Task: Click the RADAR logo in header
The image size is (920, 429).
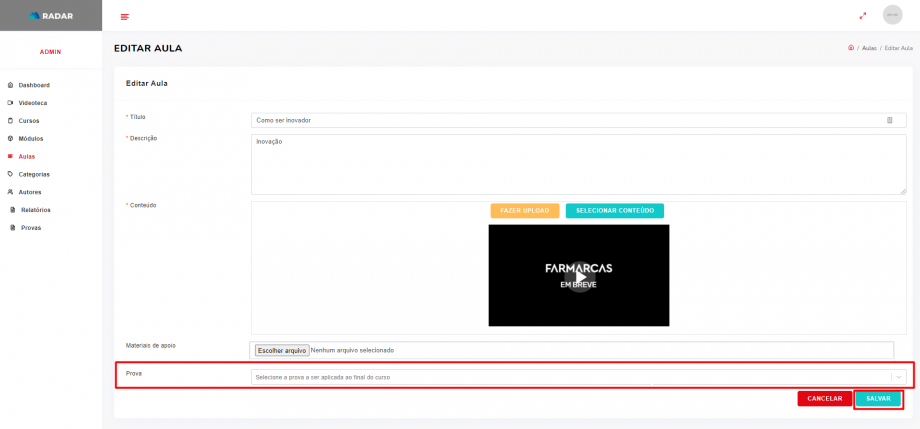Action: 50,15
